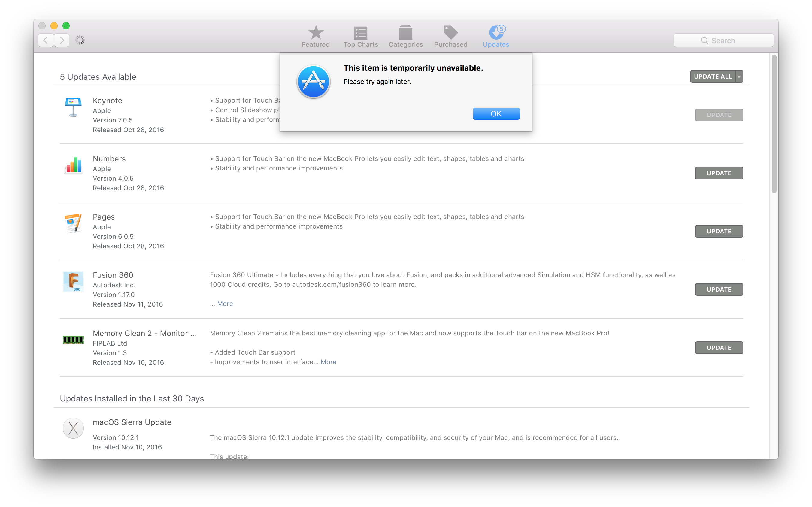Click UPDATE button for Pages app

coord(719,231)
